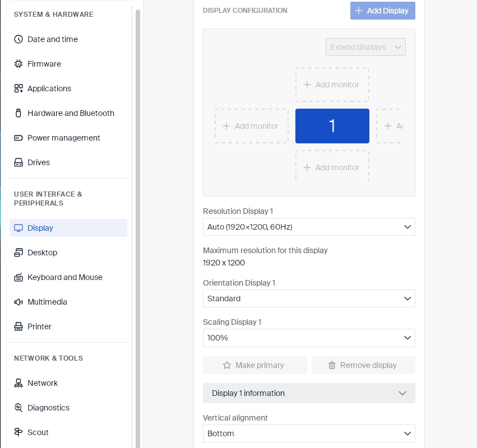Expand the Display 1 information section
This screenshot has height=448, width=477.
tap(309, 393)
